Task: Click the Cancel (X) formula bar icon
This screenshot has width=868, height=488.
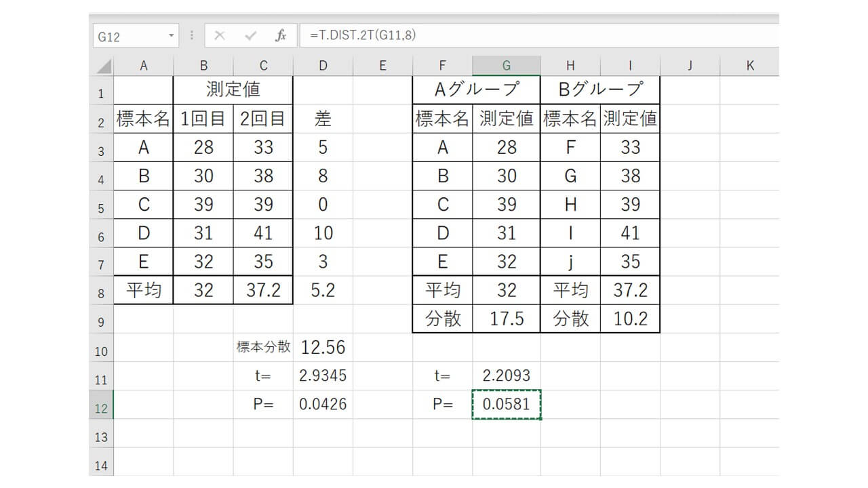Action: click(219, 36)
